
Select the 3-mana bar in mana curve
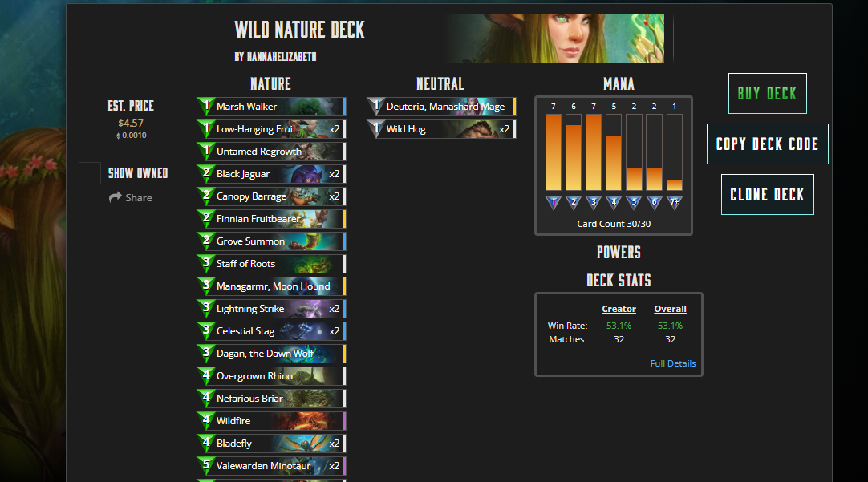tap(594, 152)
